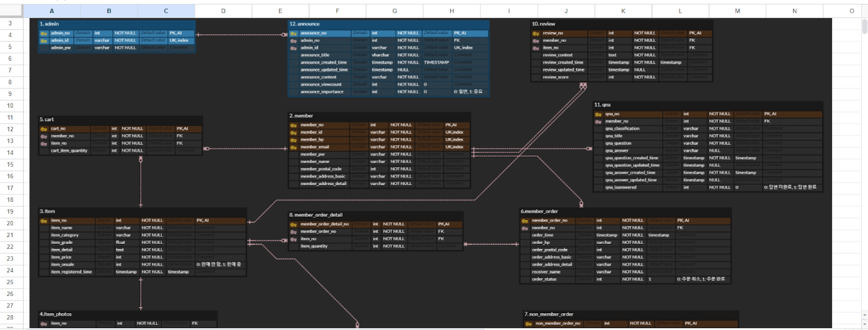Click the '12. announce' table title
Image resolution: width=868 pixels, height=330 pixels.
pyautogui.click(x=304, y=24)
